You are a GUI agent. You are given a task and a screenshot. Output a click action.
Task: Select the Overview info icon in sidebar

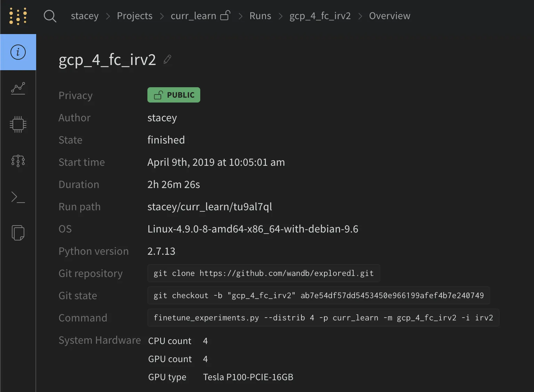18,52
